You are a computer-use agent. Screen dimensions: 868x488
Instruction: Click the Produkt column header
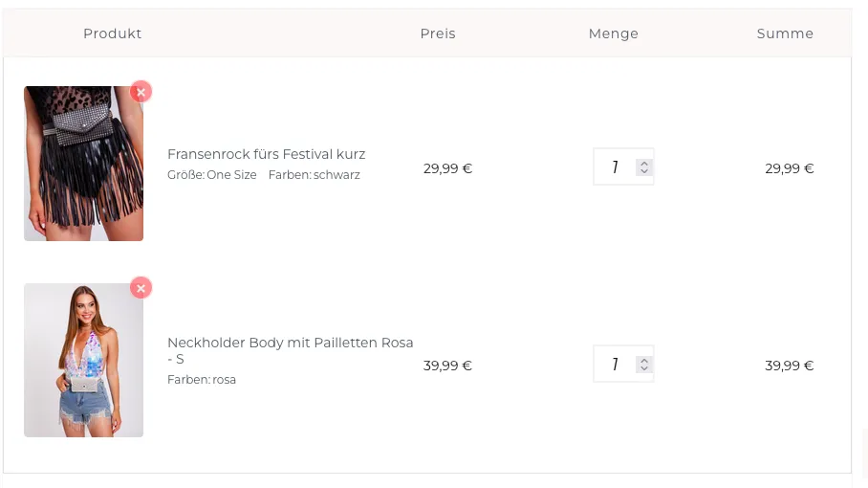pyautogui.click(x=113, y=33)
